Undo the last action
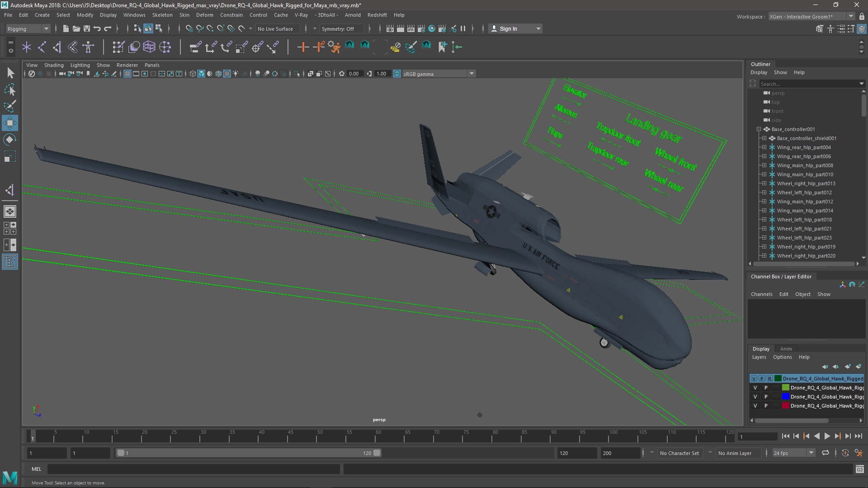Screen dimensions: 868x488 point(97,28)
